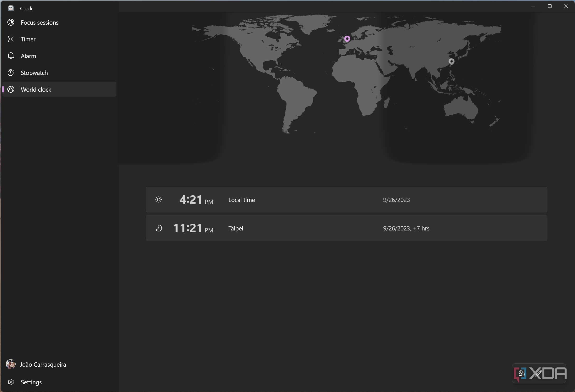The image size is (575, 392).
Task: Click the sun icon beside Local time
Action: (159, 200)
